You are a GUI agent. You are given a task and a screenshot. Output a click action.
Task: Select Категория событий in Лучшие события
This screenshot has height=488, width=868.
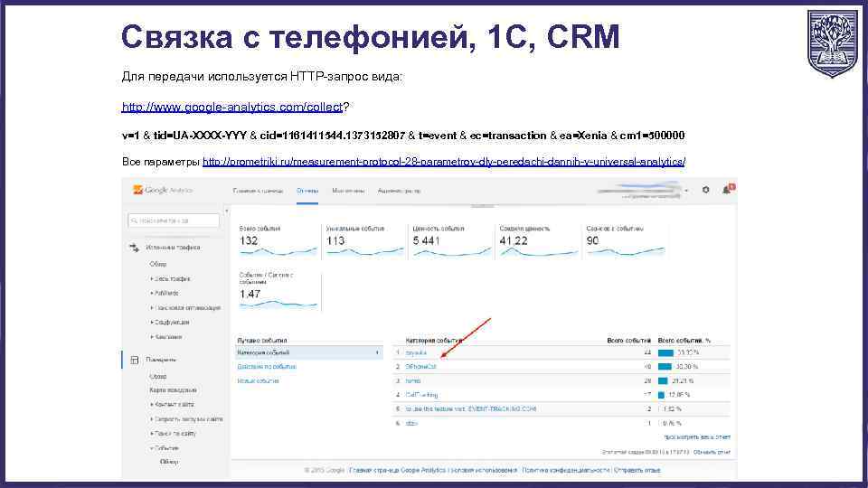[309, 352]
